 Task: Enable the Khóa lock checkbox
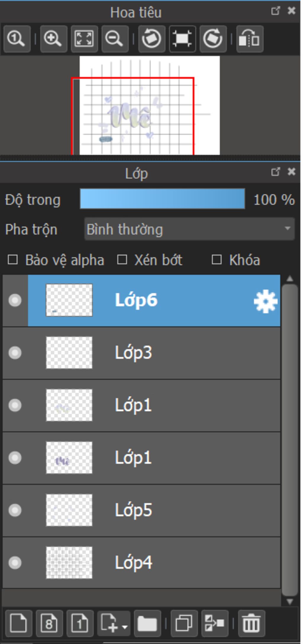[217, 260]
